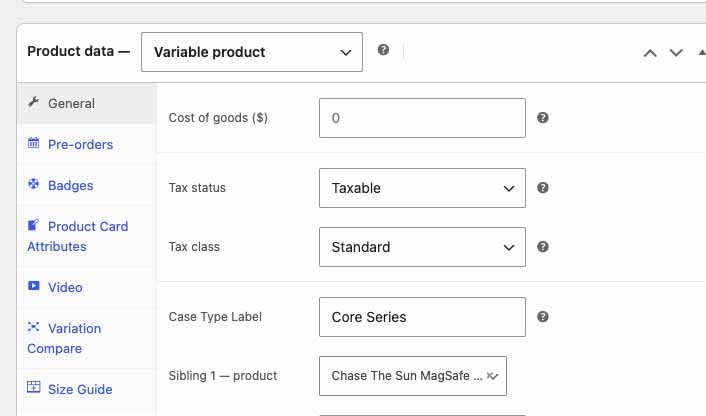
Task: Open the Product Card Attributes tab
Action: point(86,236)
